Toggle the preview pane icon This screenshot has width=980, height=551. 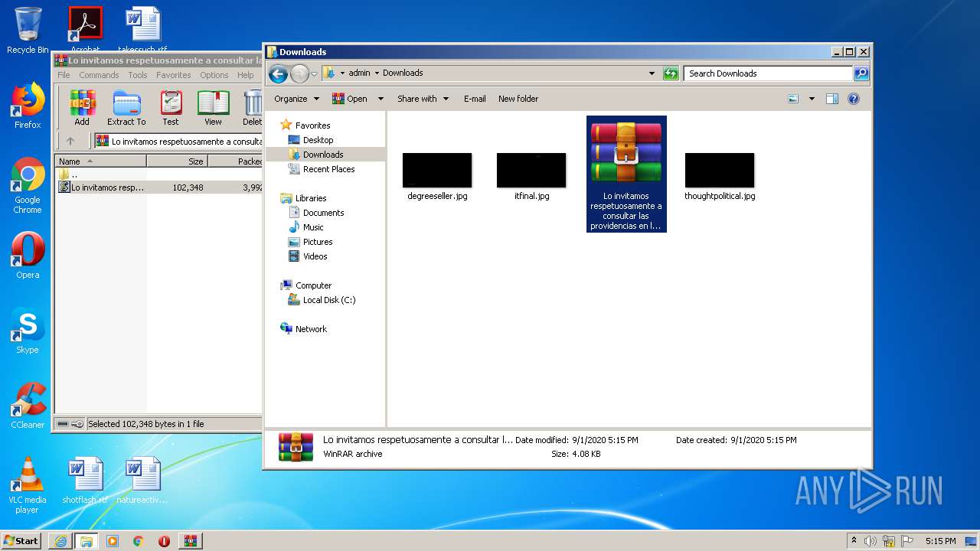coord(832,99)
